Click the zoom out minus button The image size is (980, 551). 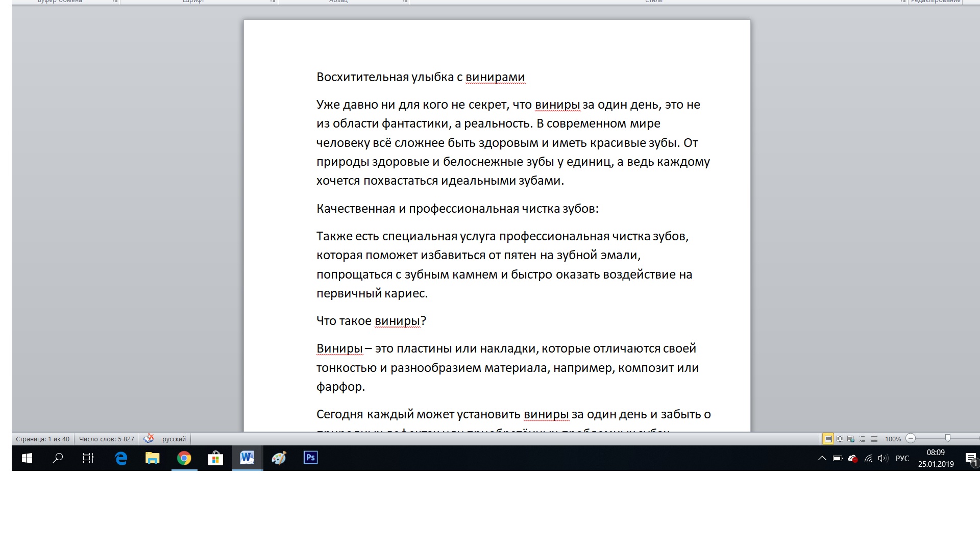tap(911, 438)
